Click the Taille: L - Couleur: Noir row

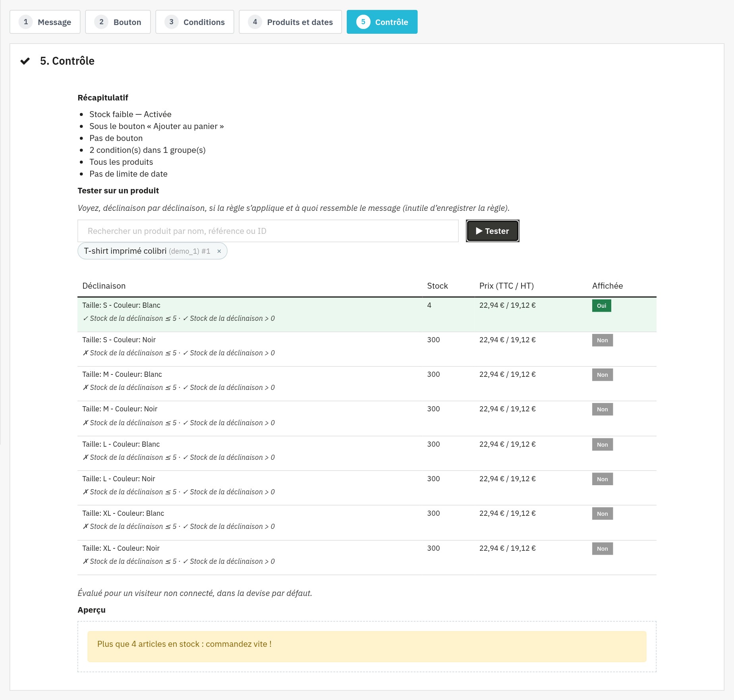[x=367, y=488]
